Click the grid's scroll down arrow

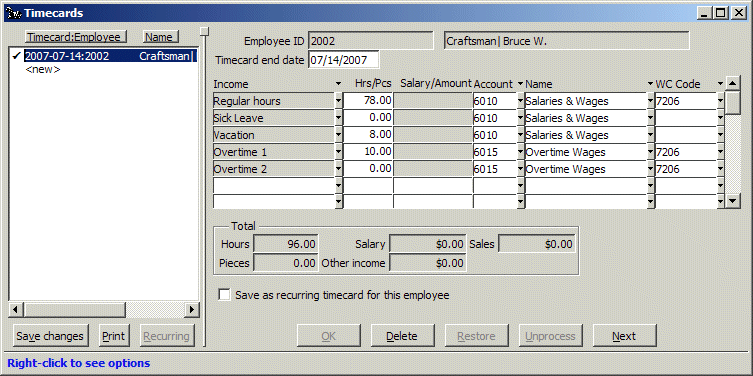(x=732, y=201)
